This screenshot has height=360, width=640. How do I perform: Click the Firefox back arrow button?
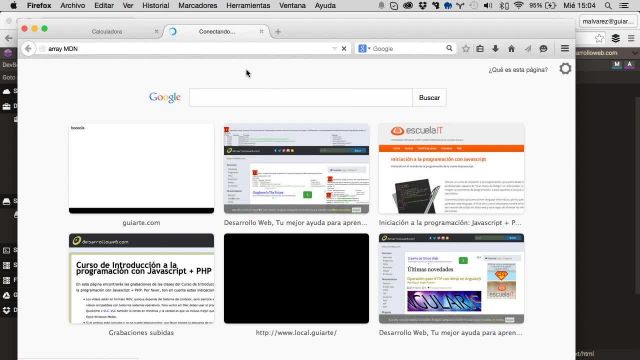[28, 49]
